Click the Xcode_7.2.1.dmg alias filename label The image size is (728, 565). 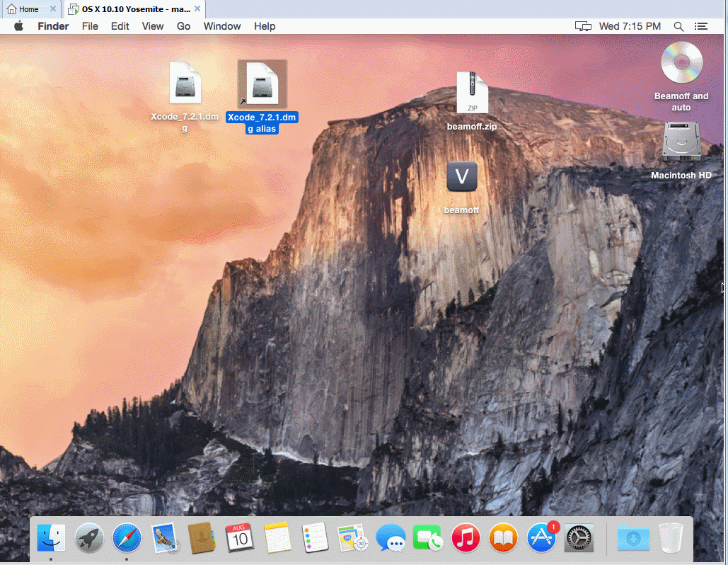262,123
